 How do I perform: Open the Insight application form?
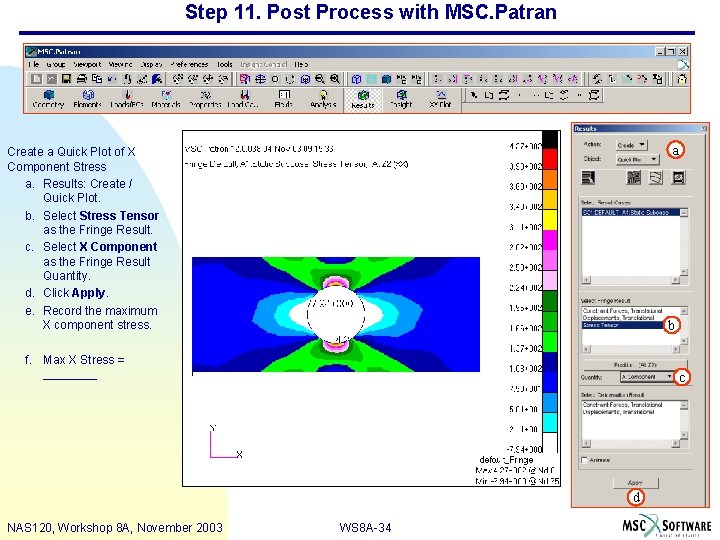(x=401, y=99)
